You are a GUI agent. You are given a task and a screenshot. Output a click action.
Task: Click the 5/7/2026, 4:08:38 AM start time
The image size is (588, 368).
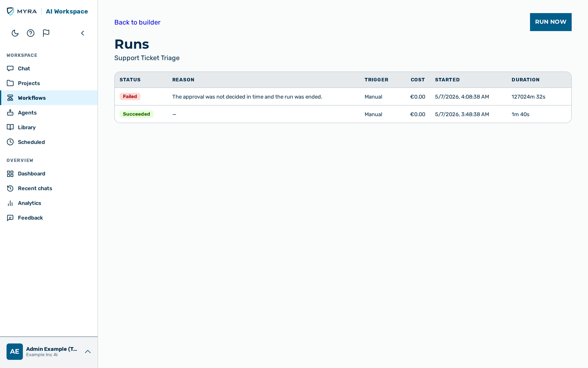click(x=462, y=97)
